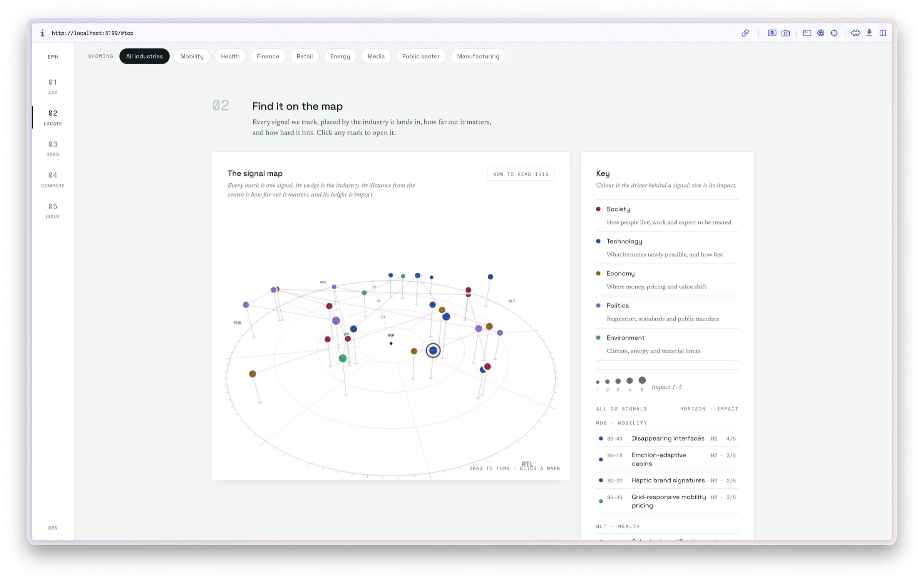Open the How to read this button
Viewport: 924px width, 581px height.
521,174
